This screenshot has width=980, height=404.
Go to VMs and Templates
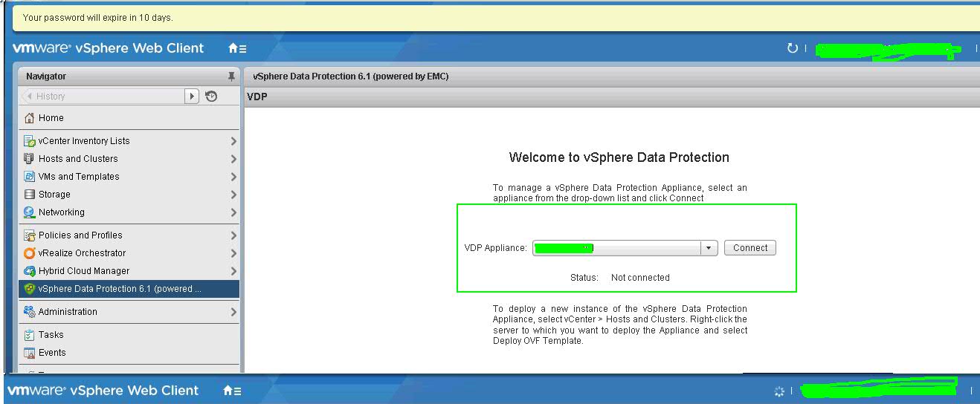tap(129, 177)
